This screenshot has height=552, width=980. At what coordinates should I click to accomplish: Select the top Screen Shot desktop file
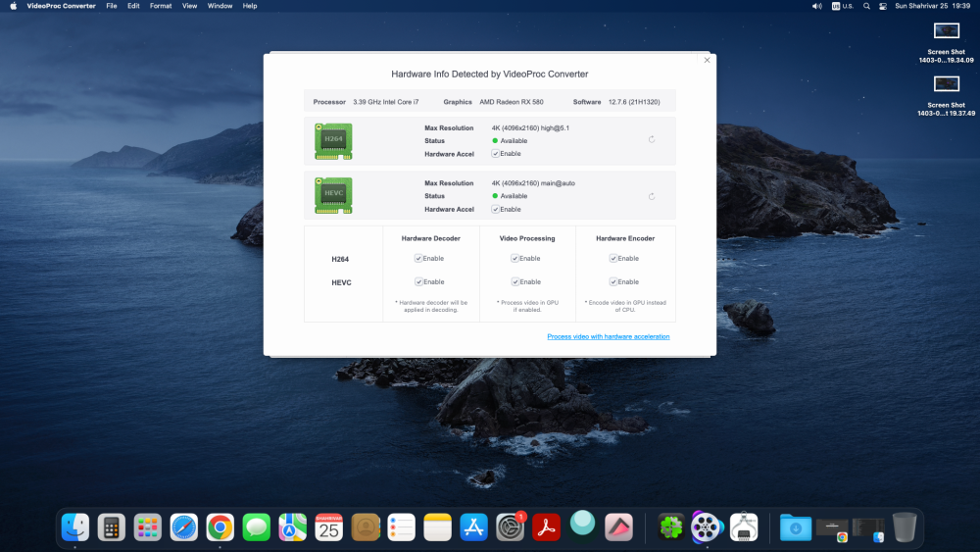coord(947,42)
